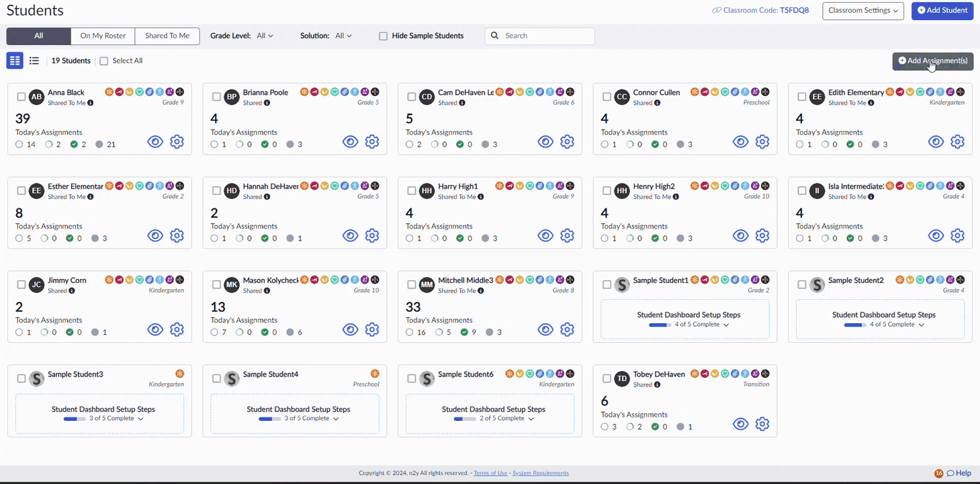Click Sample Student1's setup progress bar
The height and width of the screenshot is (484, 980).
point(660,325)
